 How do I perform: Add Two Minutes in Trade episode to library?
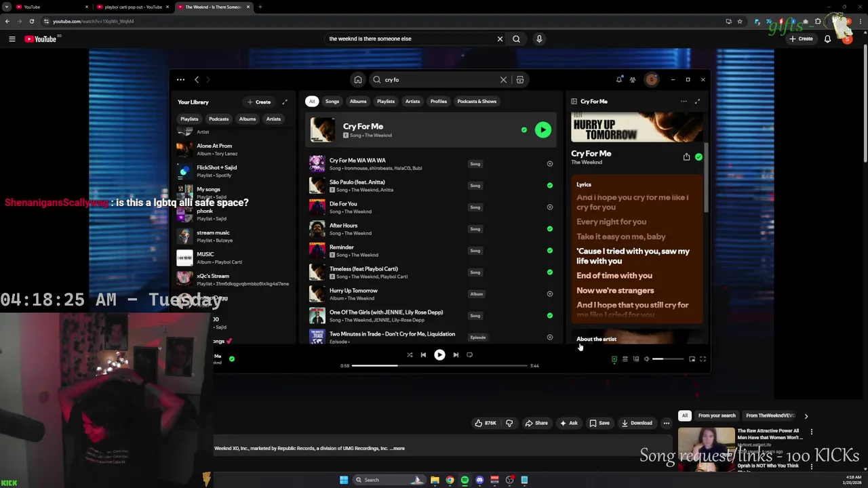[550, 337]
